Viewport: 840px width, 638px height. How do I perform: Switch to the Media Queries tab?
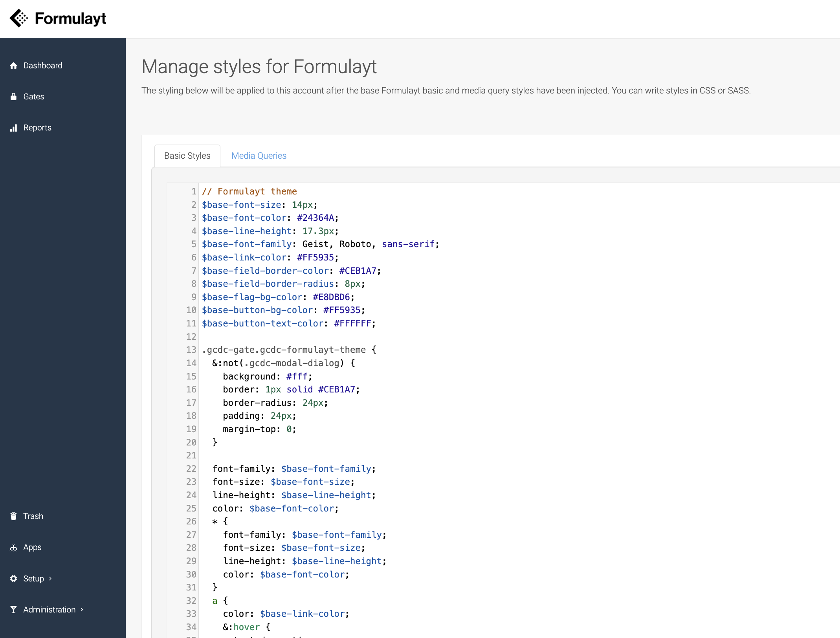tap(259, 156)
